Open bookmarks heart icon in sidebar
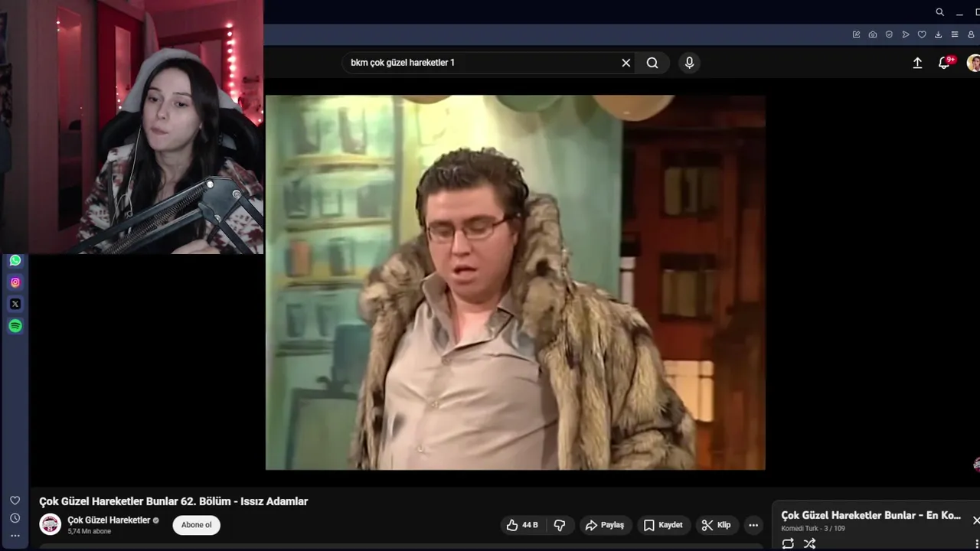Screen dimensions: 980x551 coord(15,500)
